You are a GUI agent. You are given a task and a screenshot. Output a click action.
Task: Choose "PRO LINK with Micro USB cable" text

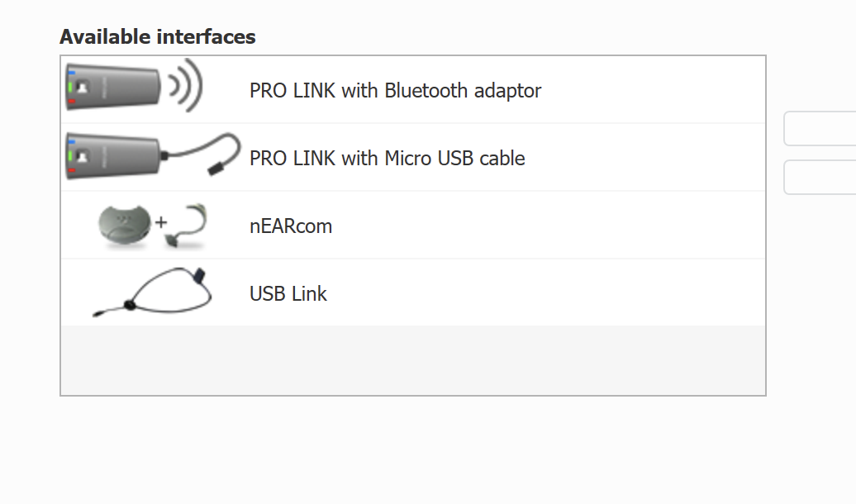(x=387, y=158)
